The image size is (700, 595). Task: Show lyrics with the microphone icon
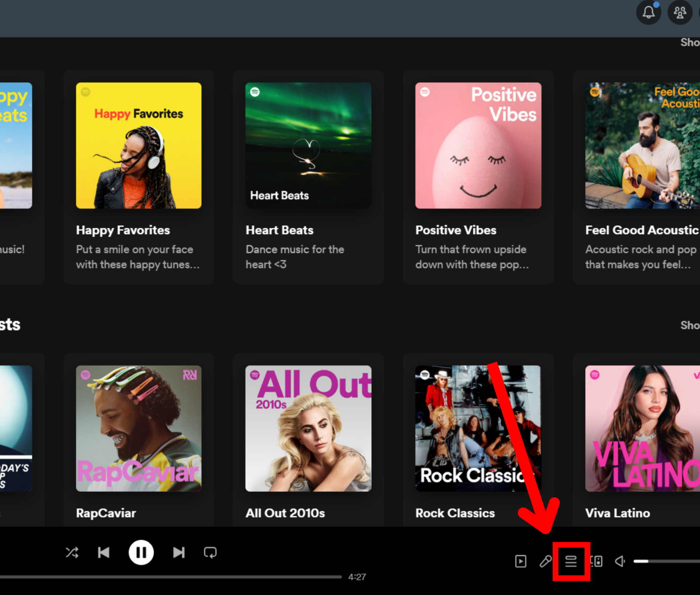pyautogui.click(x=545, y=561)
